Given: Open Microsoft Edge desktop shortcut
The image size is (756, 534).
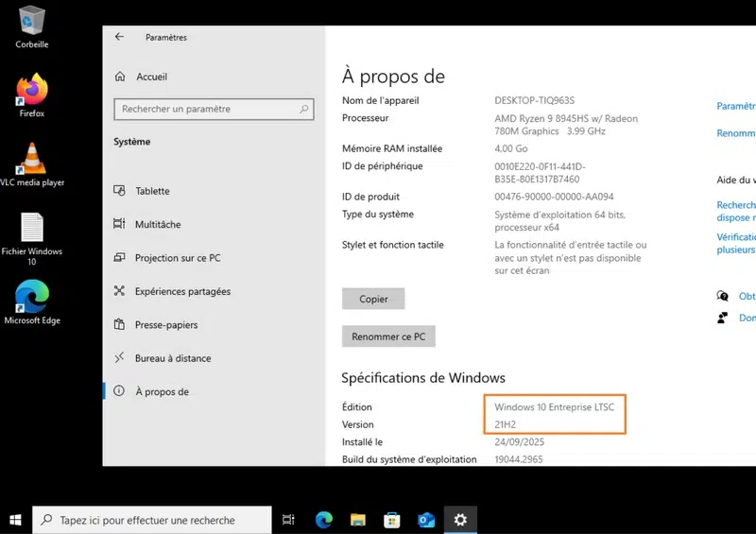Looking at the screenshot, I should click(32, 302).
